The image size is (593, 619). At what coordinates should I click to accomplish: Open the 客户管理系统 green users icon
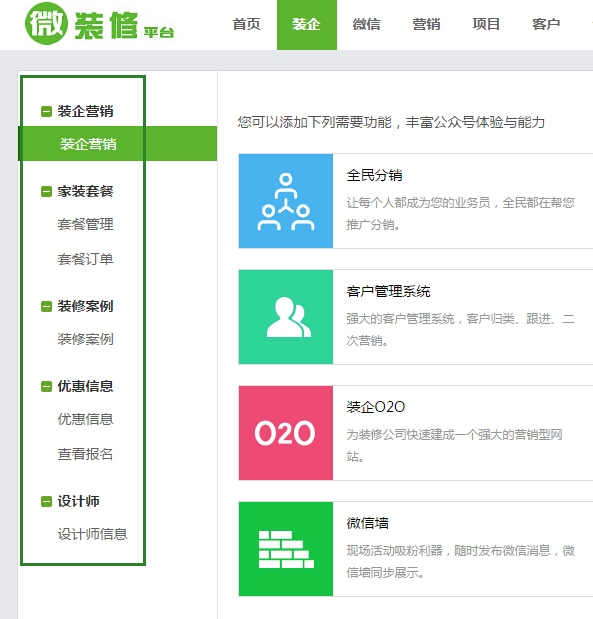click(x=286, y=317)
